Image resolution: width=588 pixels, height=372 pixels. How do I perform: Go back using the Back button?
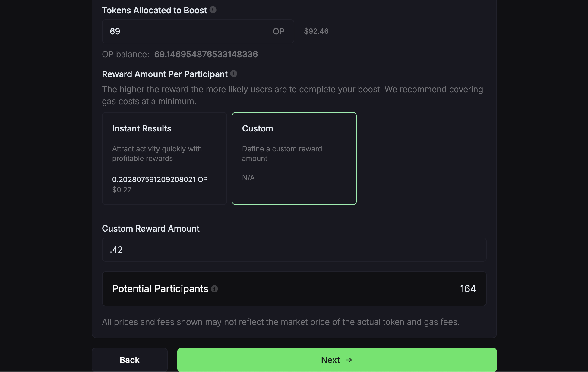129,360
